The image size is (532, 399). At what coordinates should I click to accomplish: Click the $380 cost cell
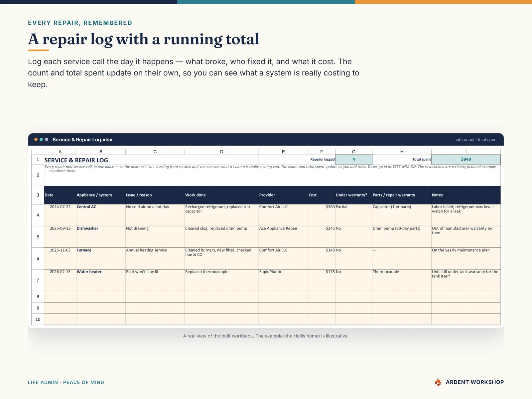[x=322, y=215]
